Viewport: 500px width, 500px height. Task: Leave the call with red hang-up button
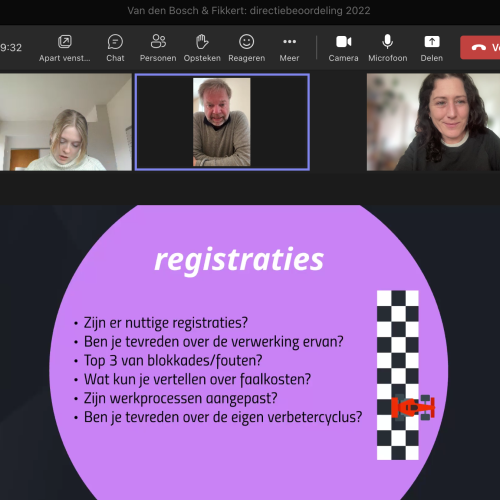coord(480,48)
